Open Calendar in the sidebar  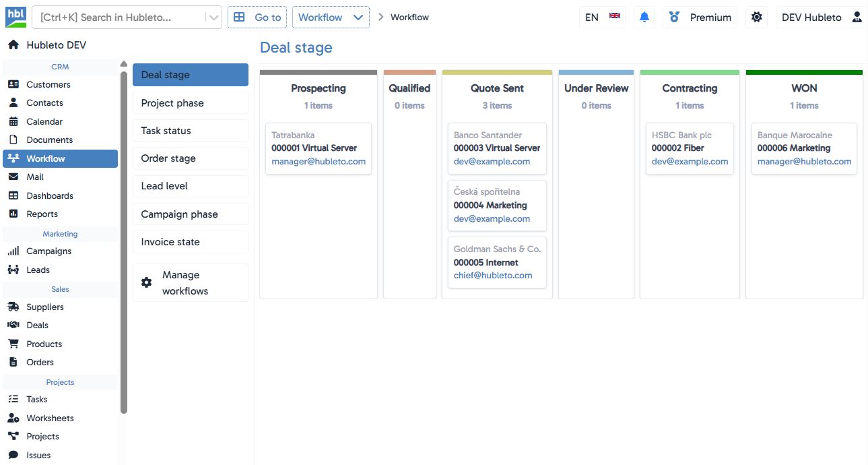pyautogui.click(x=44, y=121)
